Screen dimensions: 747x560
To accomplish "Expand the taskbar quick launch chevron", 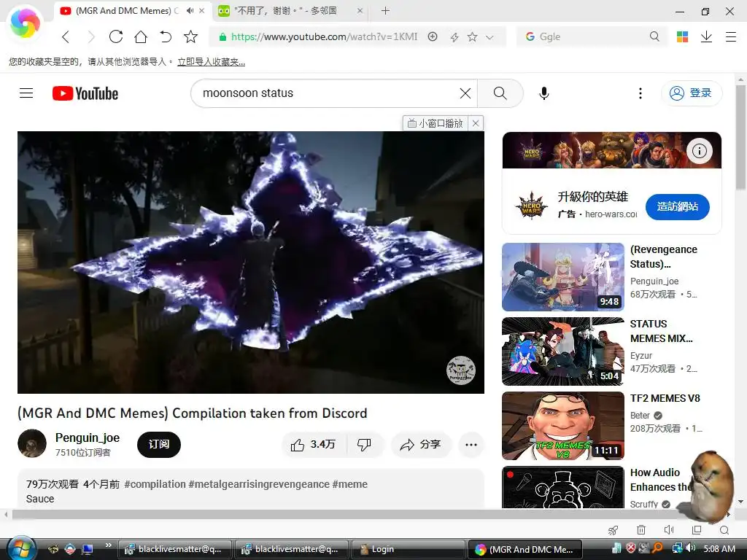I will tap(109, 545).
